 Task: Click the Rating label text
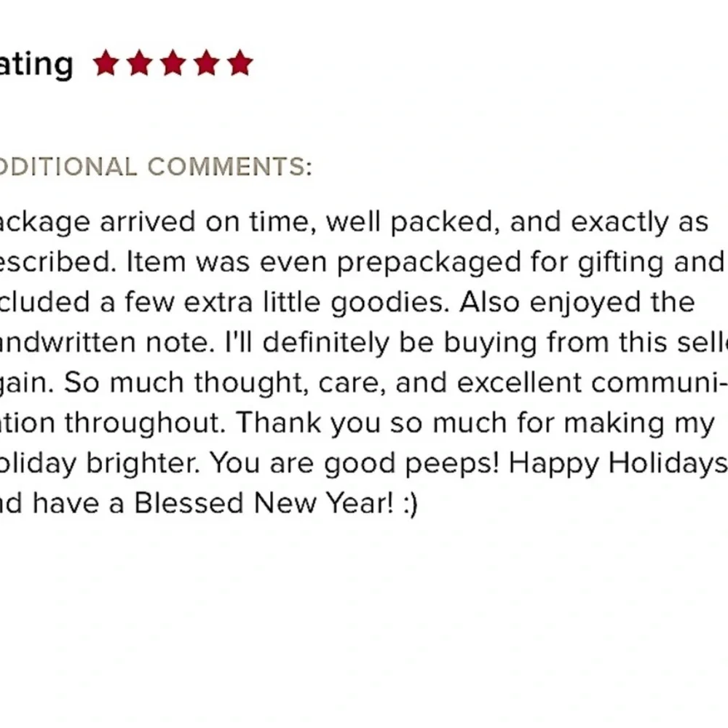pos(36,65)
